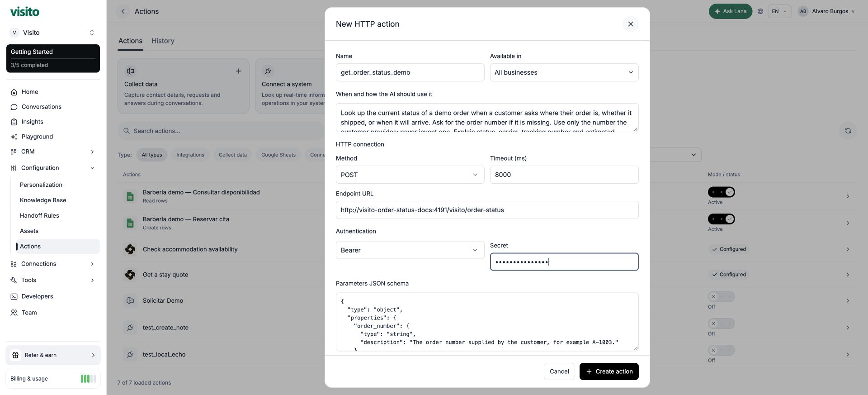
Task: Open Handoff Rules in sidebar
Action: [x=39, y=215]
